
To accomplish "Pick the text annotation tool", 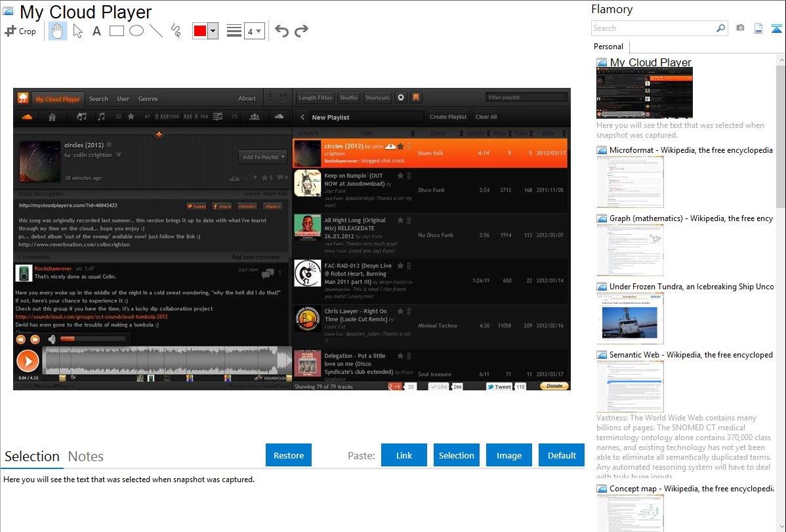I will coord(96,31).
